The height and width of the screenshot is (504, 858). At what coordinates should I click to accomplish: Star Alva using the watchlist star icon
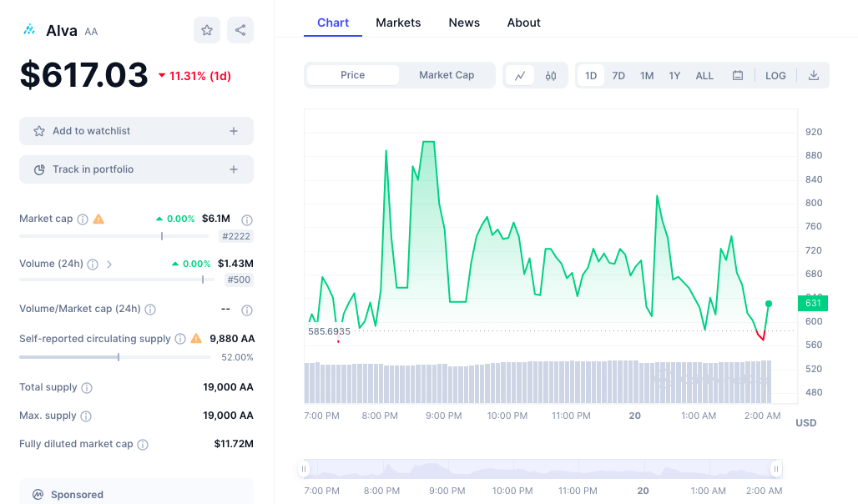tap(206, 29)
